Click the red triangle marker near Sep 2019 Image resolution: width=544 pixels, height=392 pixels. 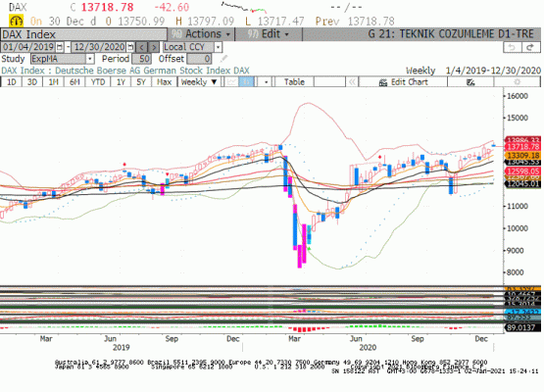pyautogui.click(x=168, y=174)
